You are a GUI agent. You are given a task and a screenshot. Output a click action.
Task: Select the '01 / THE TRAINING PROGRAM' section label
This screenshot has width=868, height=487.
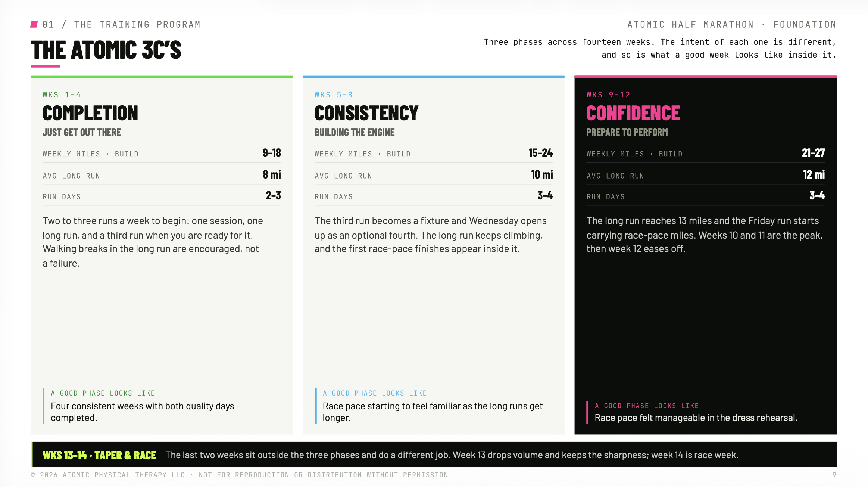(121, 25)
